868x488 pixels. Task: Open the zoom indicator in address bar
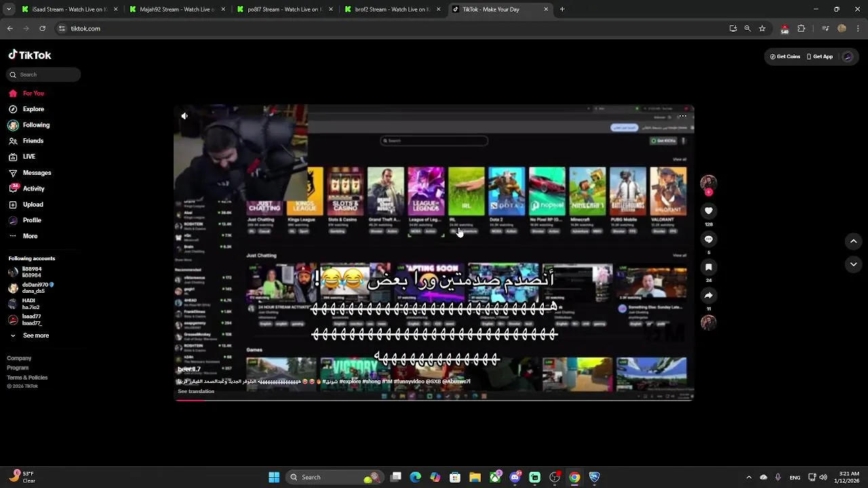click(x=747, y=28)
